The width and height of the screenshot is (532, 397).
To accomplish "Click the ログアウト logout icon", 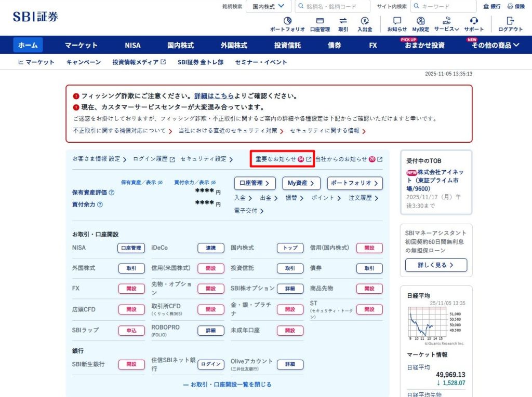I will tap(510, 21).
